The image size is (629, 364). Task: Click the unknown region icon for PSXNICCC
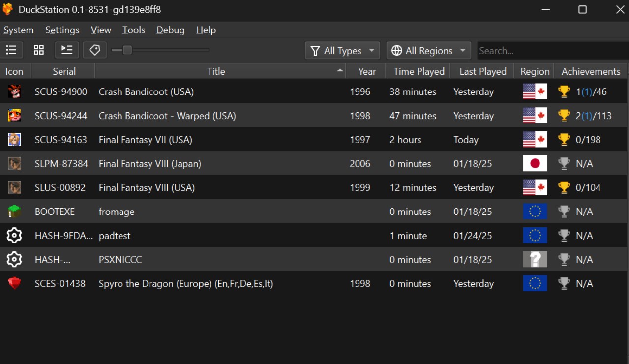[535, 260]
